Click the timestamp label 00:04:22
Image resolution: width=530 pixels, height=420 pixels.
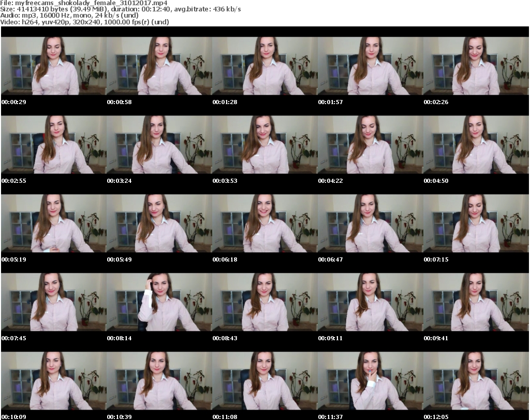click(x=330, y=181)
